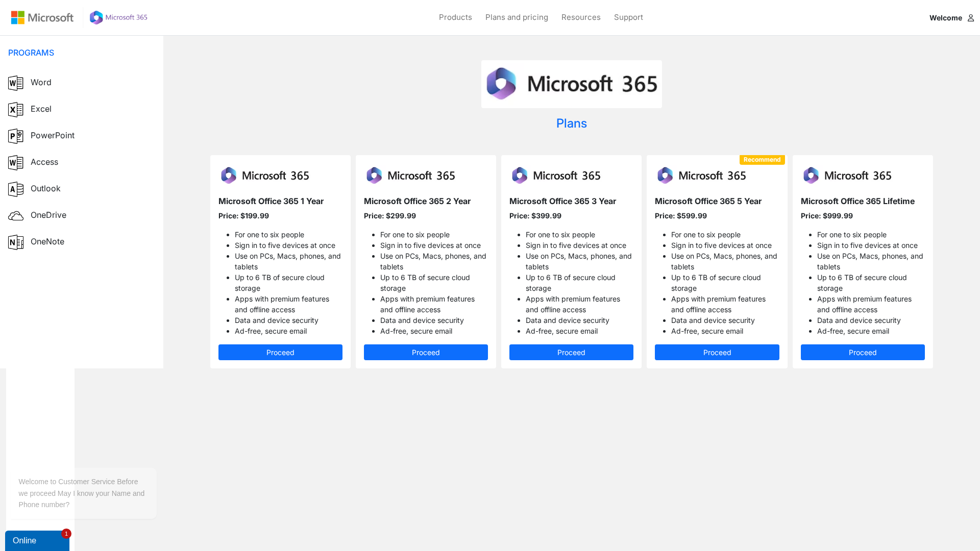Click the user account icon beside Welcome
980x551 pixels.
[970, 18]
